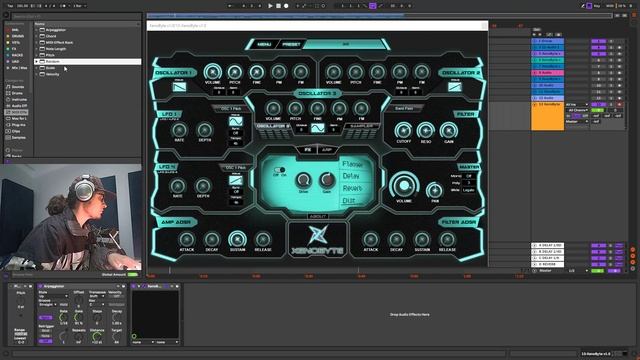Click Oscillator 1 waveform selector icon

coord(180,87)
